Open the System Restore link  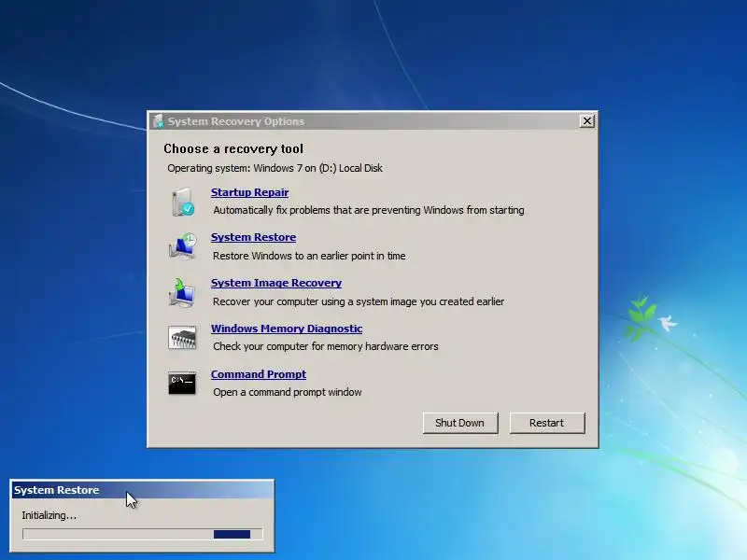[253, 237]
